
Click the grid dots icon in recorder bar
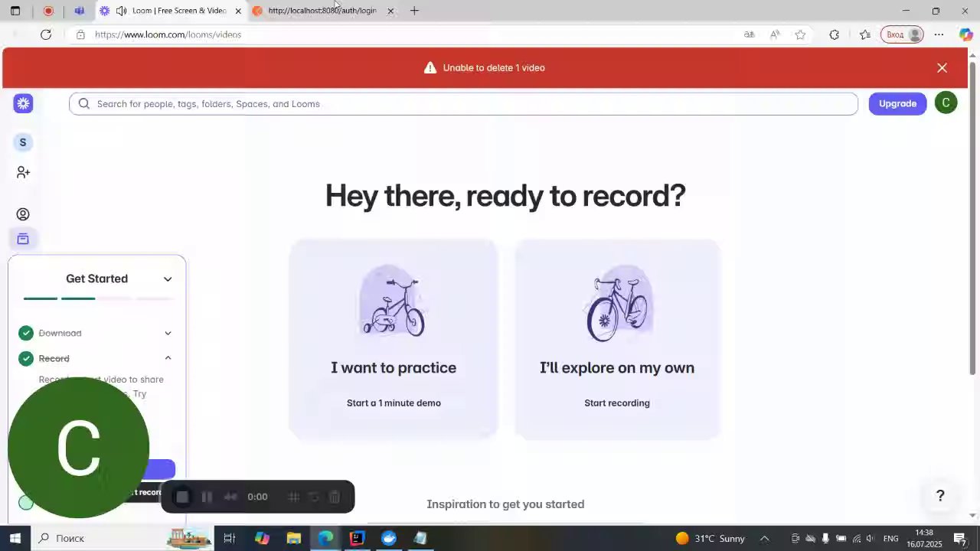coord(293,497)
